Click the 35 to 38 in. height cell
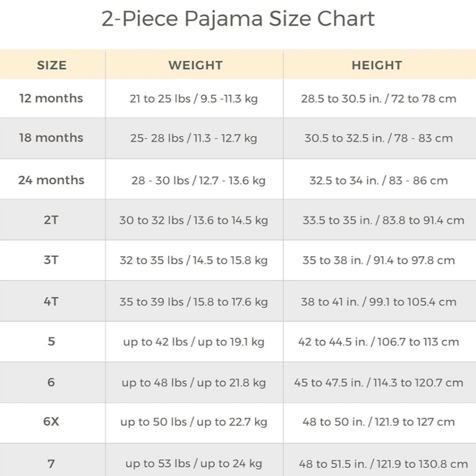The height and width of the screenshot is (476, 476). [x=378, y=260]
